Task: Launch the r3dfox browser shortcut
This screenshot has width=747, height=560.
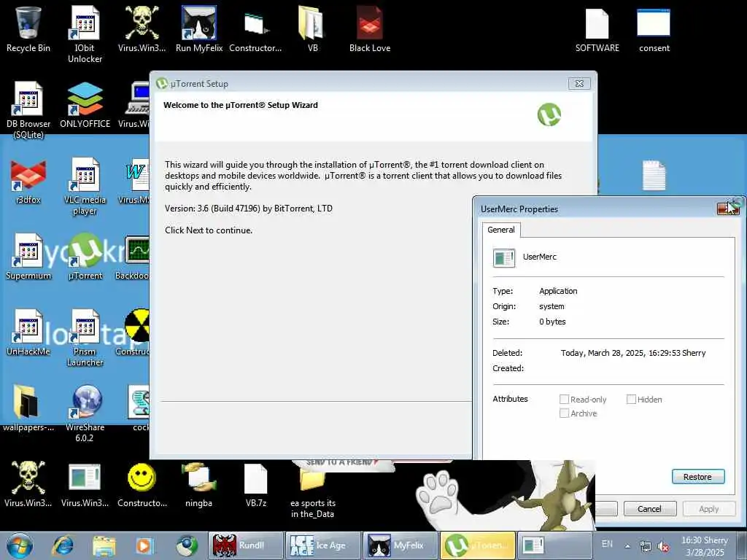Action: click(x=28, y=182)
